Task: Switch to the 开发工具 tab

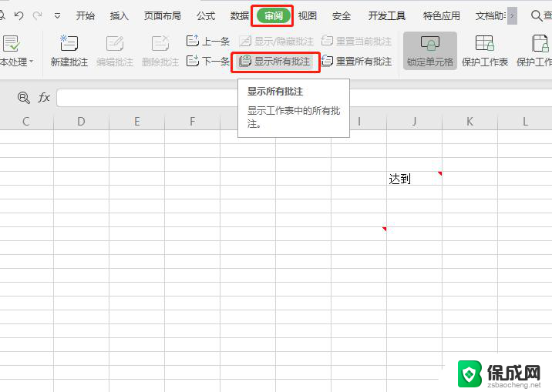Action: pos(386,16)
